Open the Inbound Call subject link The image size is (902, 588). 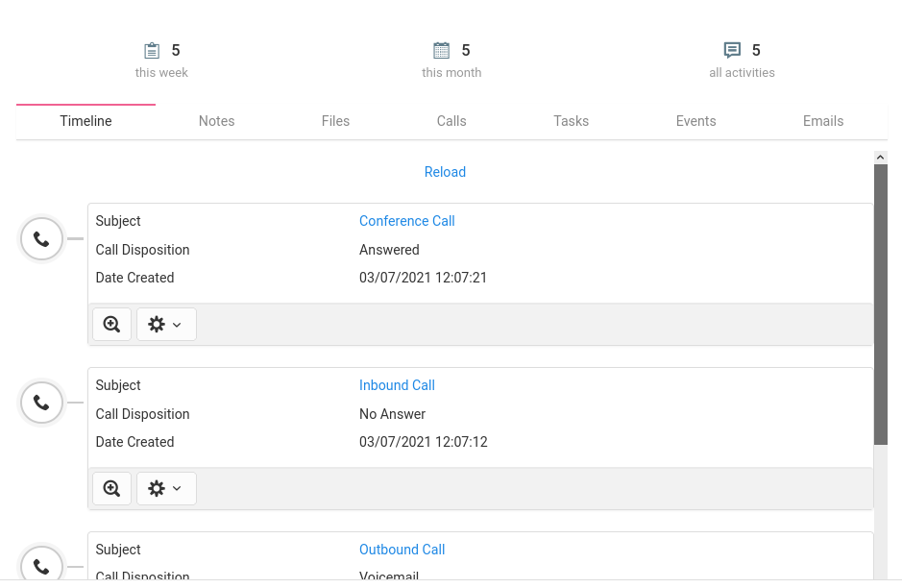pos(397,385)
